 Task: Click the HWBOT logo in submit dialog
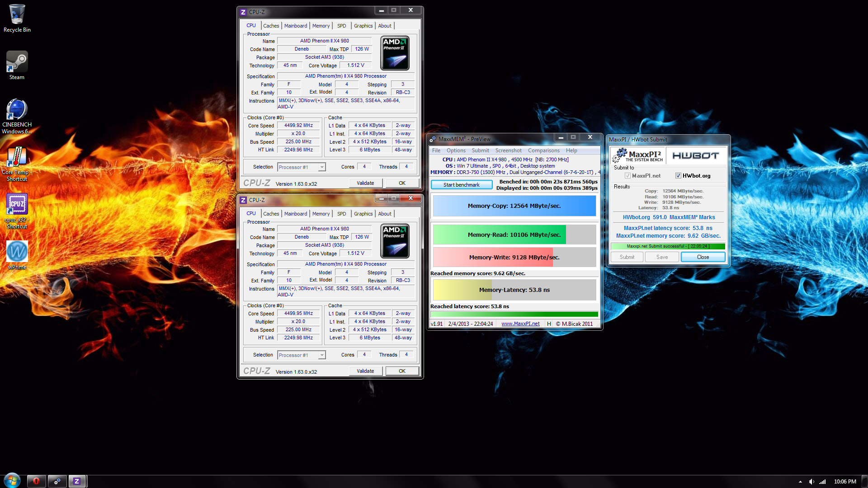695,156
